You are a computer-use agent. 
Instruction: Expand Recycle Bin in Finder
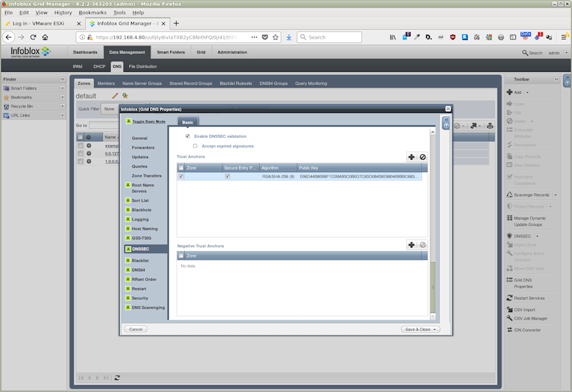coord(62,106)
